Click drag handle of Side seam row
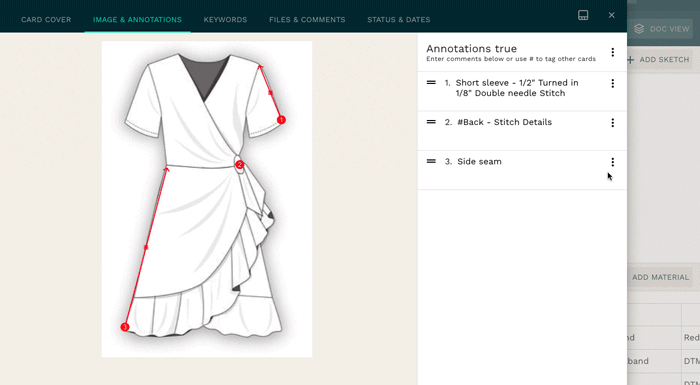The height and width of the screenshot is (385, 700). 431,161
